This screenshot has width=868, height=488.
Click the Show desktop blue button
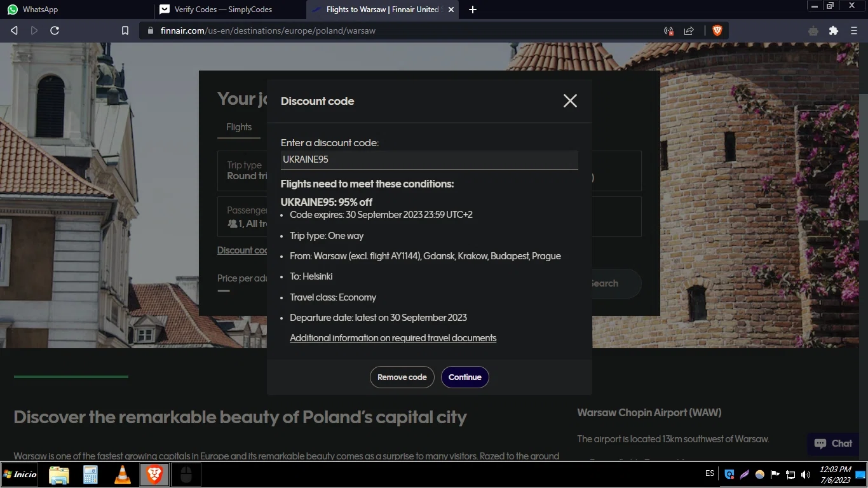pyautogui.click(x=860, y=475)
